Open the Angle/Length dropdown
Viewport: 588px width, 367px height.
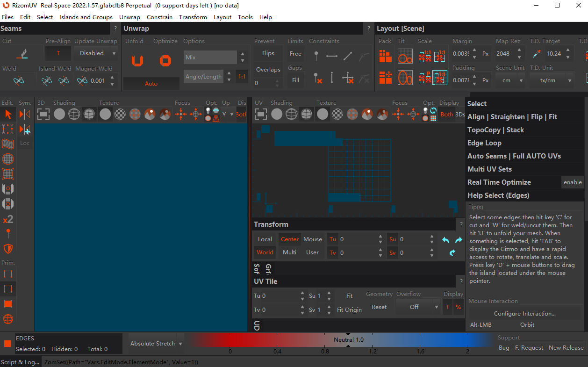(x=204, y=77)
